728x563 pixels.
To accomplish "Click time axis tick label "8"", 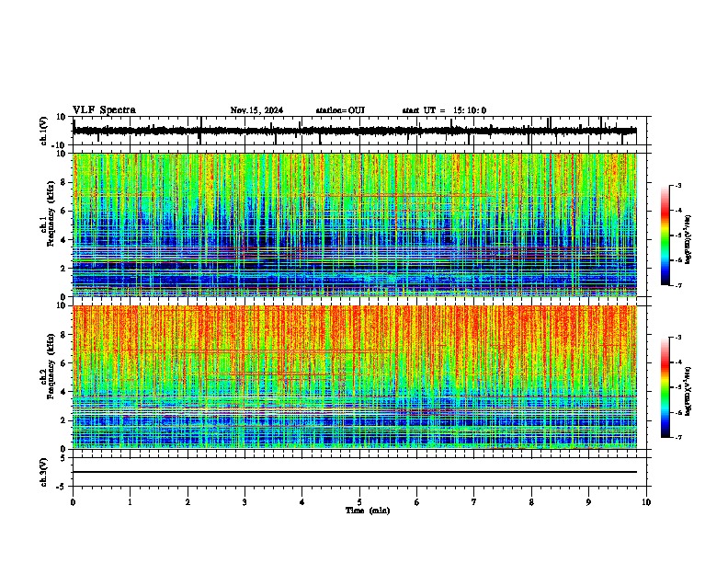I will point(531,502).
